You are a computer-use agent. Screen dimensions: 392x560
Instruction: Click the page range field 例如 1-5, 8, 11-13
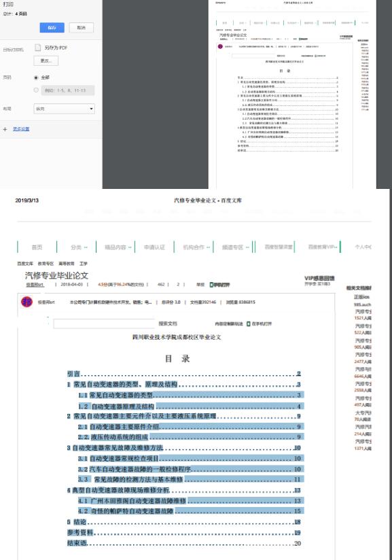68,90
